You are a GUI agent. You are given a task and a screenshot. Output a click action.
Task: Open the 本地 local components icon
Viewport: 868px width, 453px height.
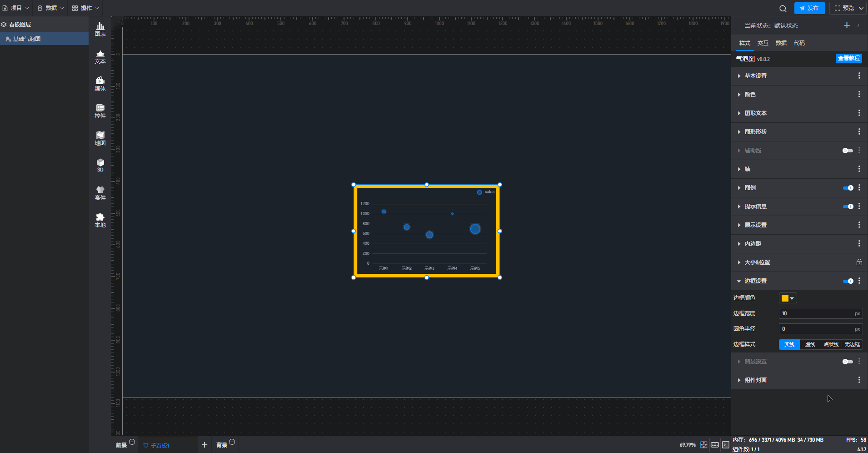point(100,221)
